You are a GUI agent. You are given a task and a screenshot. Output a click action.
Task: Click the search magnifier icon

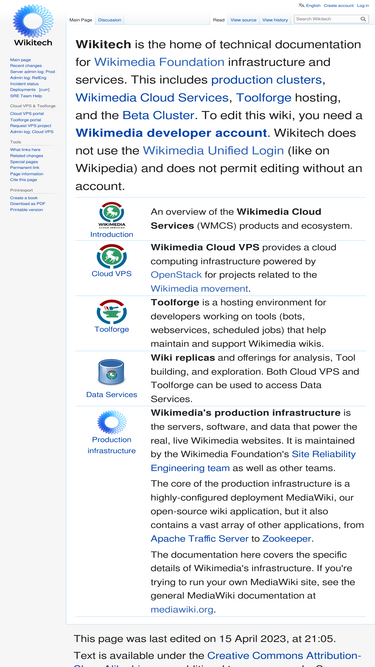coord(363,19)
